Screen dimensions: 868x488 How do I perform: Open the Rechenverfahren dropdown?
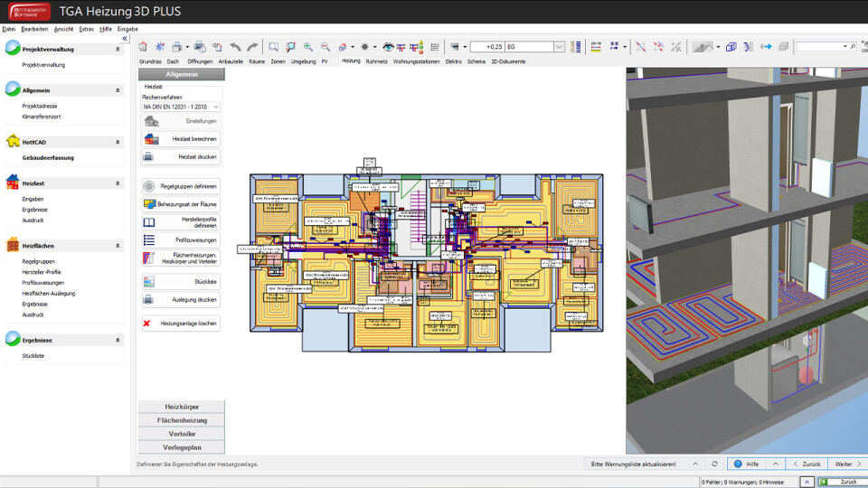pyautogui.click(x=181, y=107)
